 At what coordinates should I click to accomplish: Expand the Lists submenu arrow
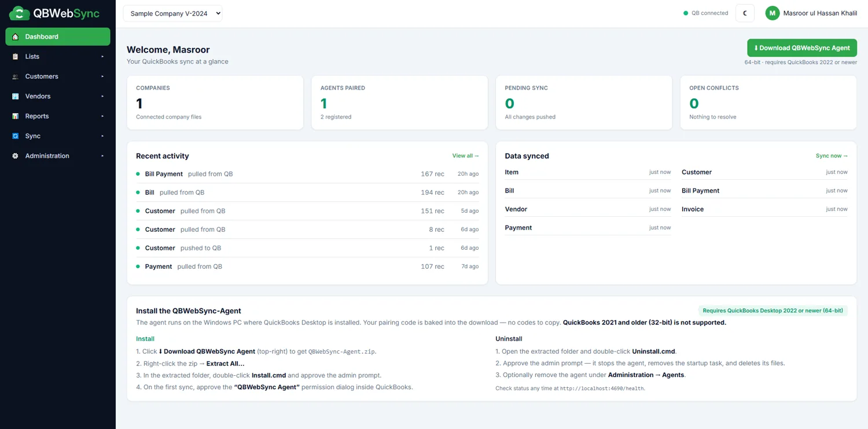pos(102,57)
